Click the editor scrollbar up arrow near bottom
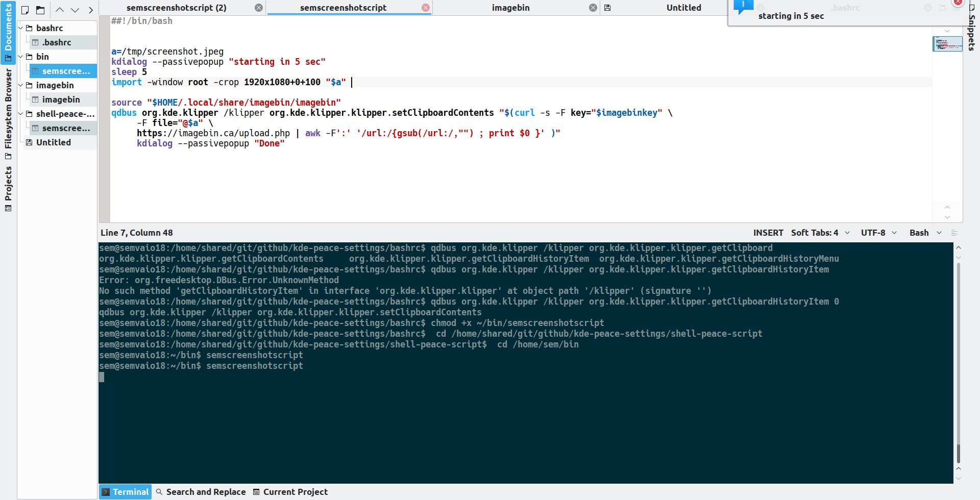Screen dimensions: 980x500 pos(947,207)
